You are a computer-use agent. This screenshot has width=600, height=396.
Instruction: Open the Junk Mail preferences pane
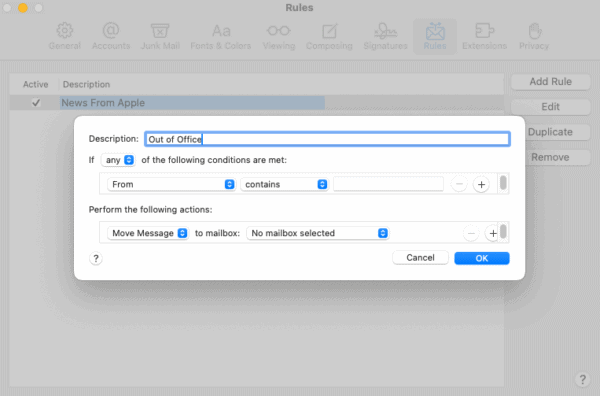point(160,37)
